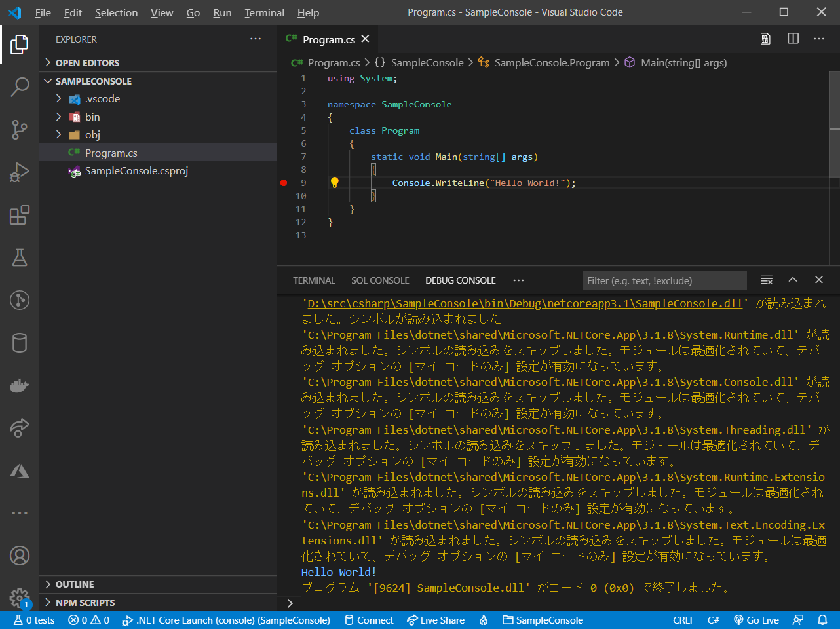Screen dimensions: 840x629
Task: Open the File menu
Action: (43, 12)
